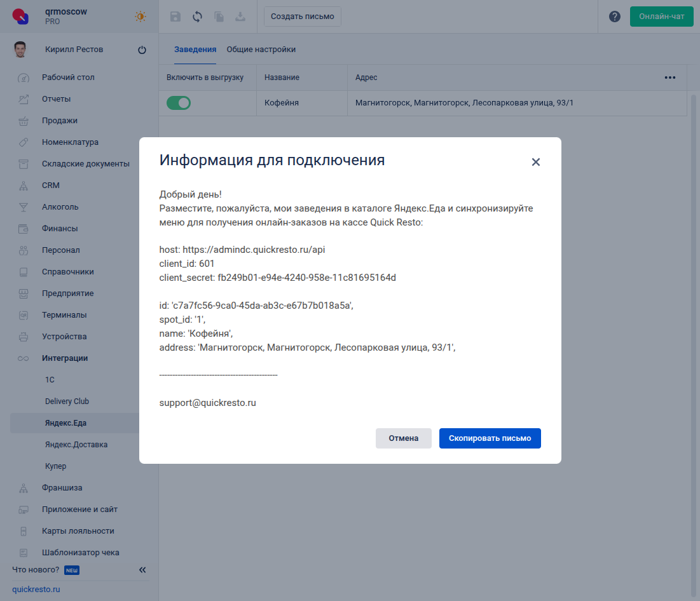Viewport: 700px width, 601px height.
Task: Open the Онлайн-чат button
Action: tap(661, 17)
